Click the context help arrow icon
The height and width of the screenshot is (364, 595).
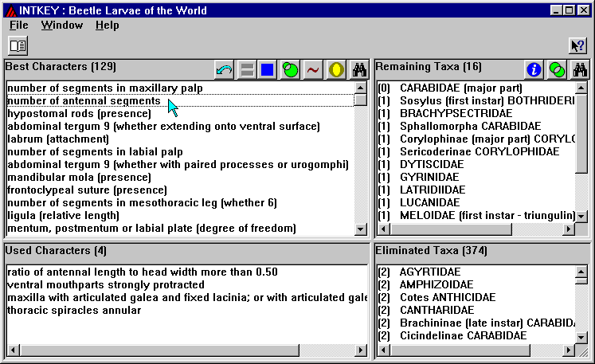click(x=577, y=45)
